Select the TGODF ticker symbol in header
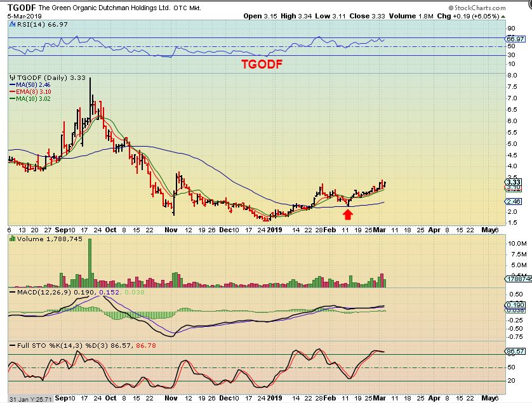Screen dimensions: 532x403 click(22, 8)
